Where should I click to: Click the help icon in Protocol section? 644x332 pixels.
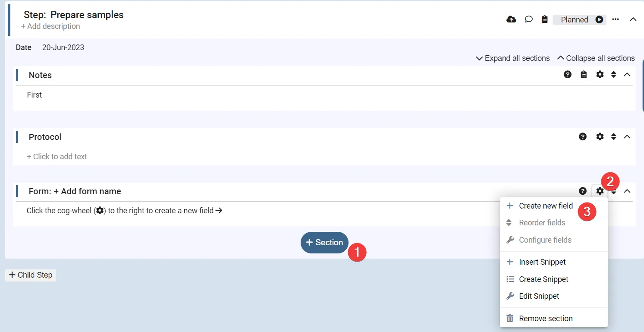583,137
